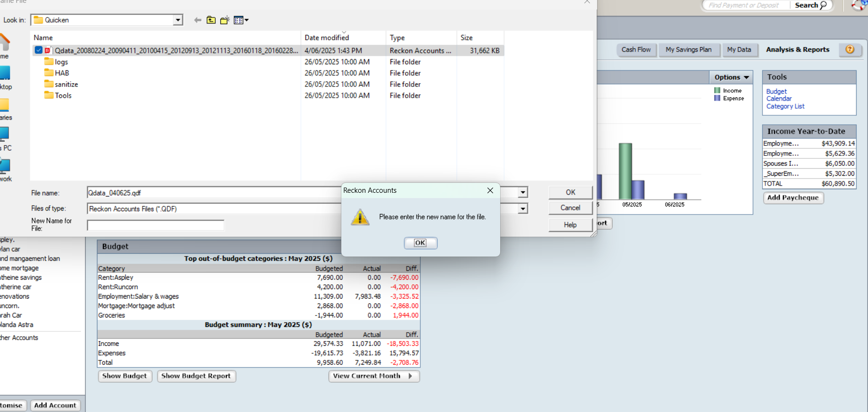Click the New Name for File field
Screen dimensions: 868x412
coord(156,225)
